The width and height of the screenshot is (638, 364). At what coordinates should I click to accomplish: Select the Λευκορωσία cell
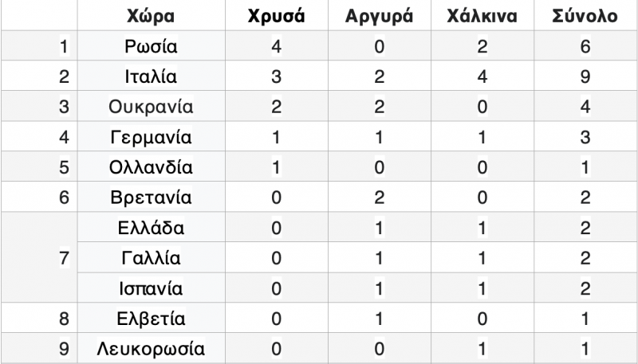coord(151,349)
